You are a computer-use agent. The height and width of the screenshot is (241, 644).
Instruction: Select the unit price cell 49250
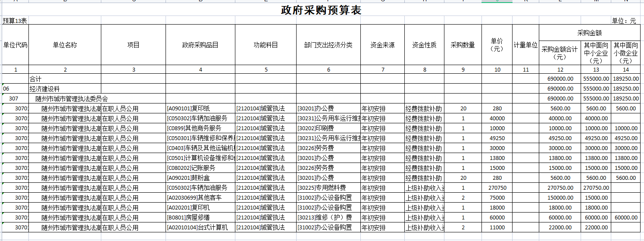497,138
